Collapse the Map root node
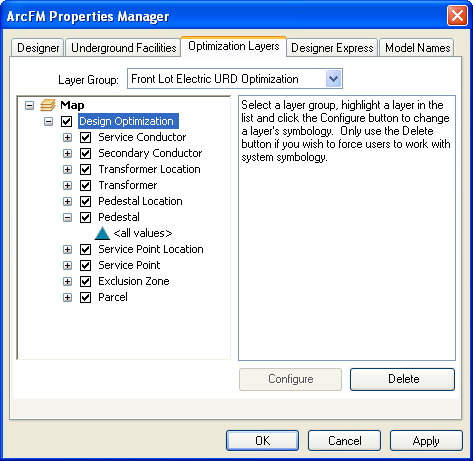 [29, 105]
